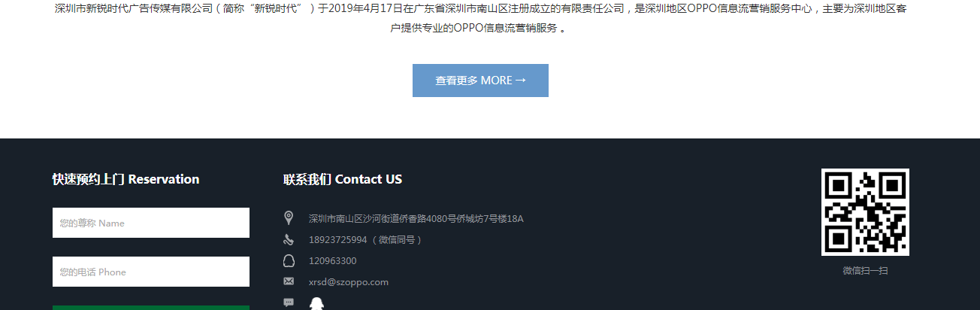
Task: Click the QQ bell-shaped outline icon
Action: point(289,261)
